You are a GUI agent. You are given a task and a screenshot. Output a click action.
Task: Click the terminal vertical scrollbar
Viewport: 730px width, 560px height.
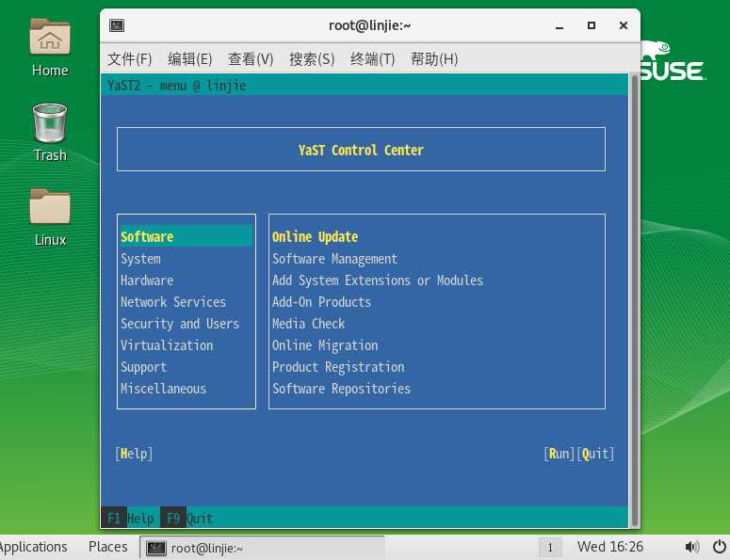[634, 300]
